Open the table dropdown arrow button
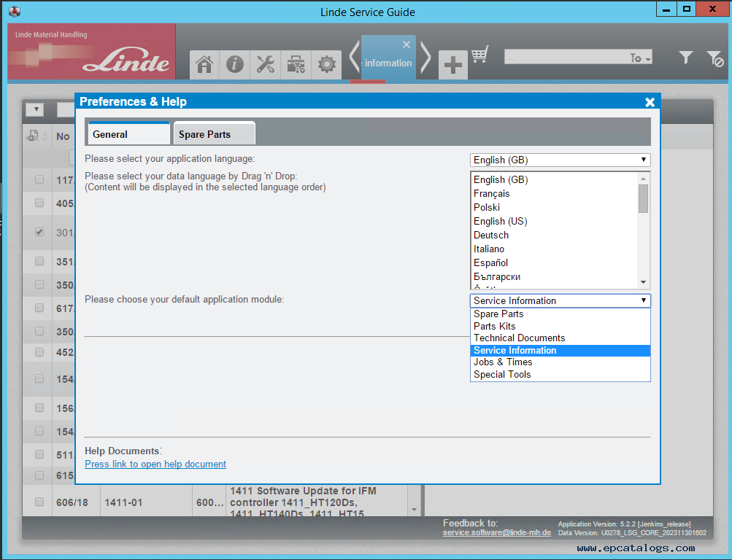This screenshot has width=732, height=560. pos(36,109)
